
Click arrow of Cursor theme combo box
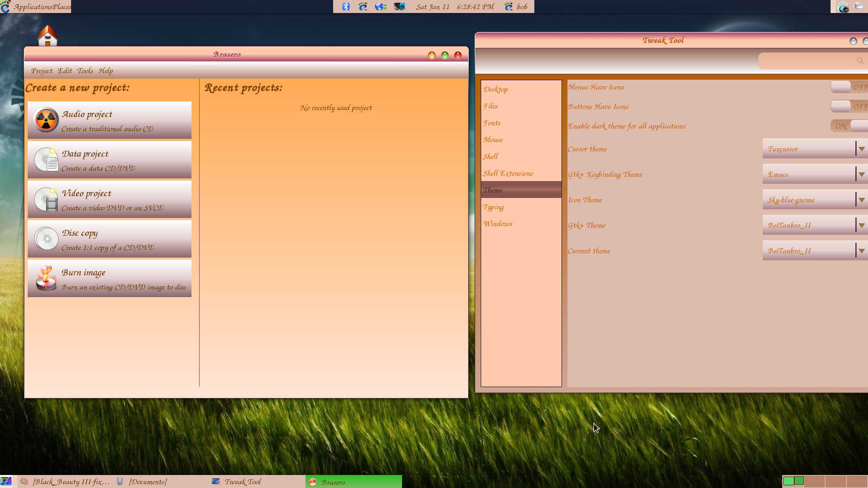(861, 149)
